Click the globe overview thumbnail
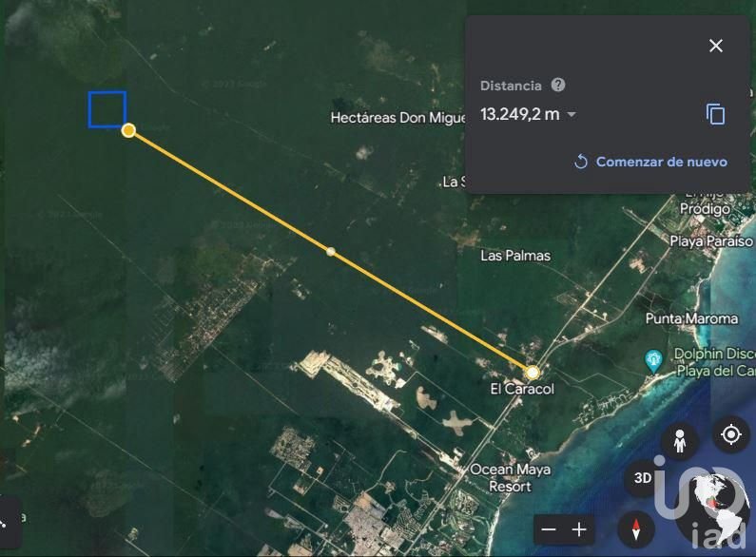Screen dimensions: 756x557 point(713,509)
